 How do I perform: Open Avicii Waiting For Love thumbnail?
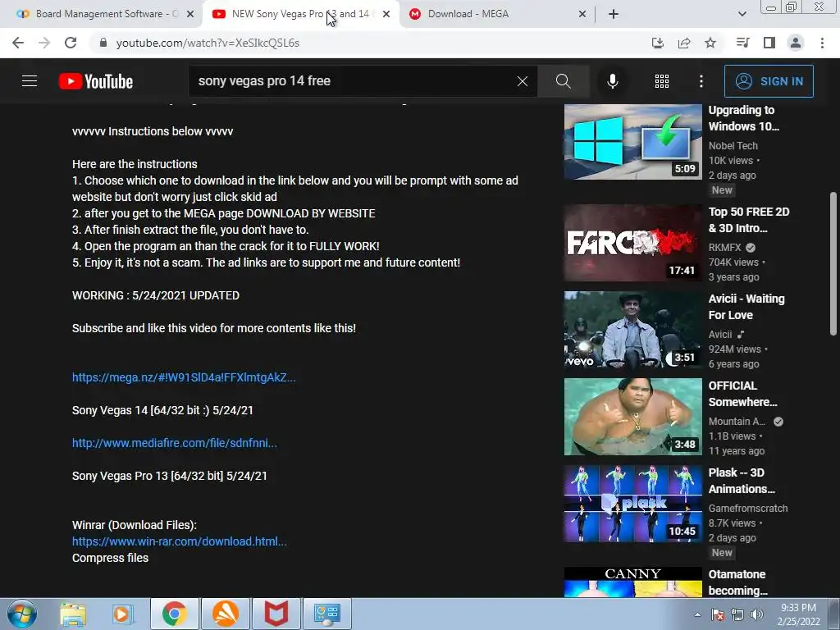click(x=632, y=330)
